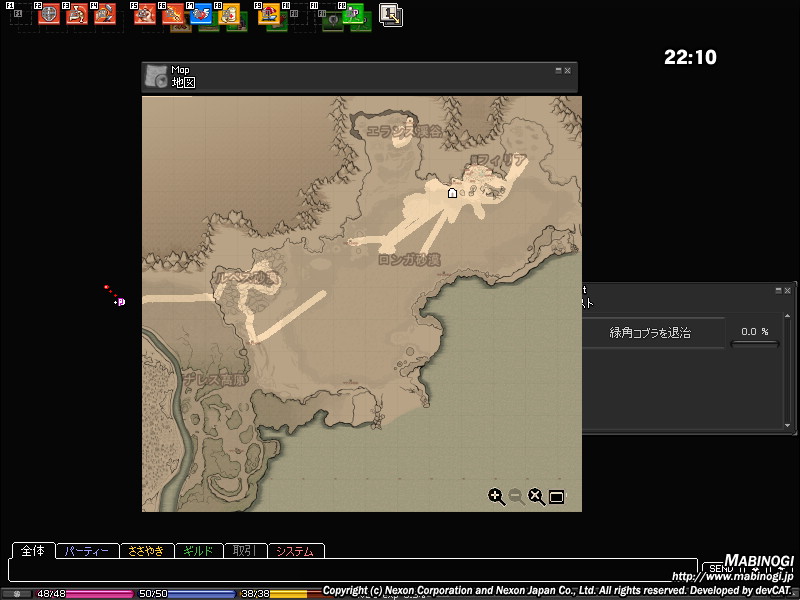Zoom in on the map with plus magnifier
800x600 pixels.
(496, 496)
